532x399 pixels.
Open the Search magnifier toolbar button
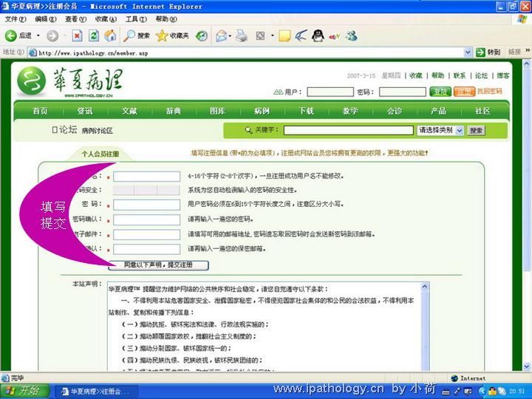pos(137,35)
